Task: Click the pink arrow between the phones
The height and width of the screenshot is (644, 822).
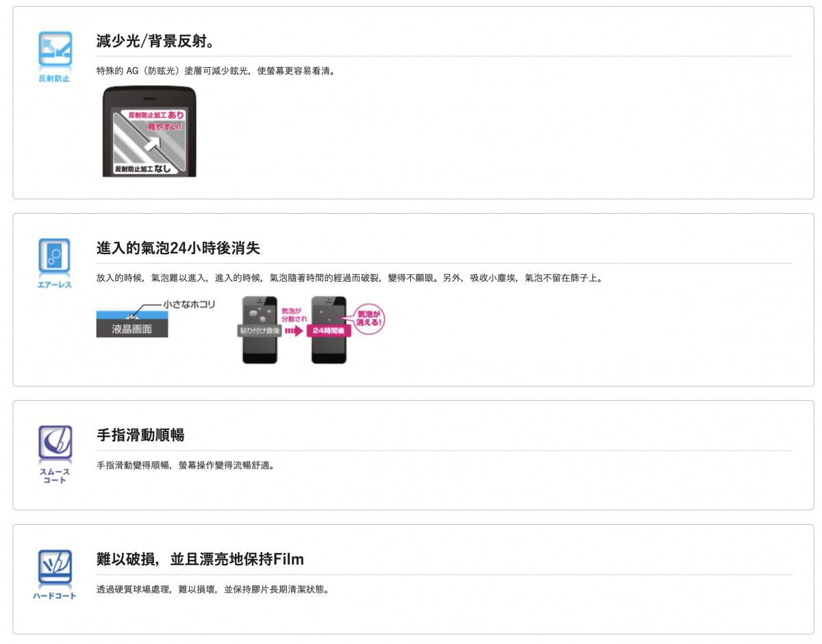Action: 295,330
